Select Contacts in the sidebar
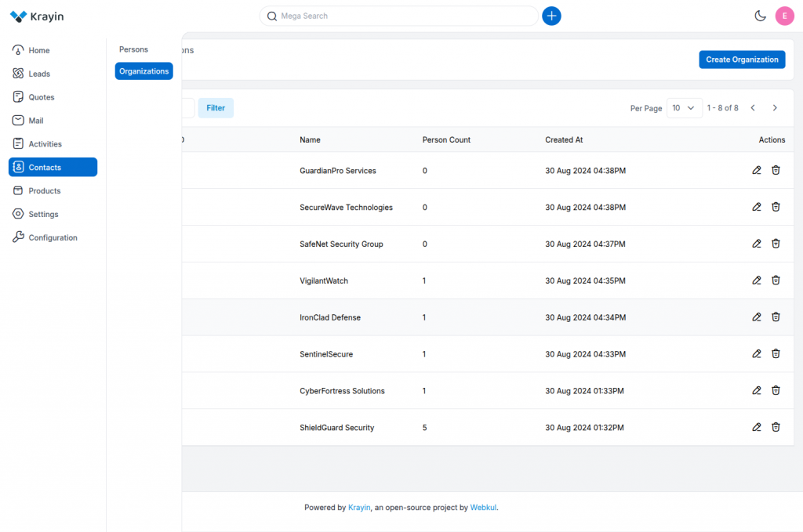The width and height of the screenshot is (803, 532). click(x=53, y=167)
